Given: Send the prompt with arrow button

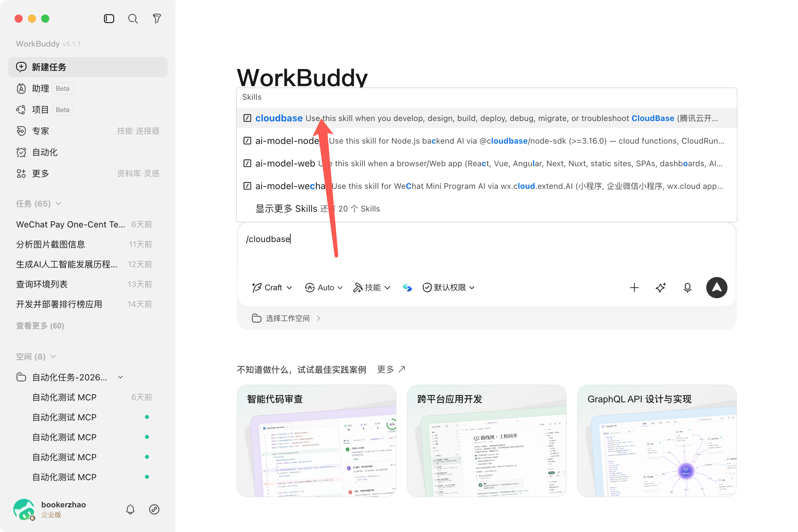Looking at the screenshot, I should click(x=717, y=288).
